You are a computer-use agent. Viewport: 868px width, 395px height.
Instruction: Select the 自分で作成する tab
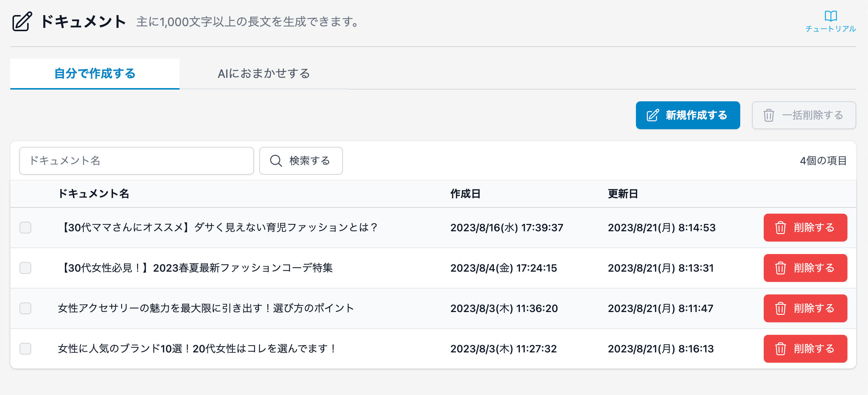95,74
